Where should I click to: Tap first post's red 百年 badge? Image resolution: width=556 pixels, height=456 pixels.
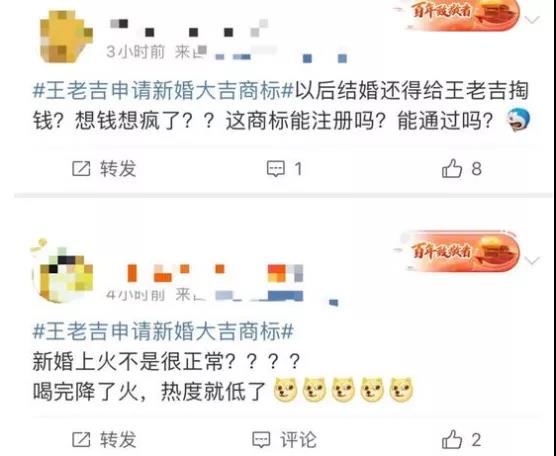click(x=462, y=14)
